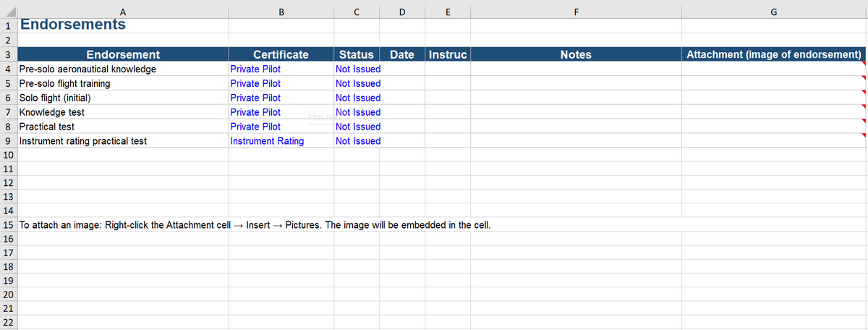
Task: Select row 22 header
Action: pos(9,322)
